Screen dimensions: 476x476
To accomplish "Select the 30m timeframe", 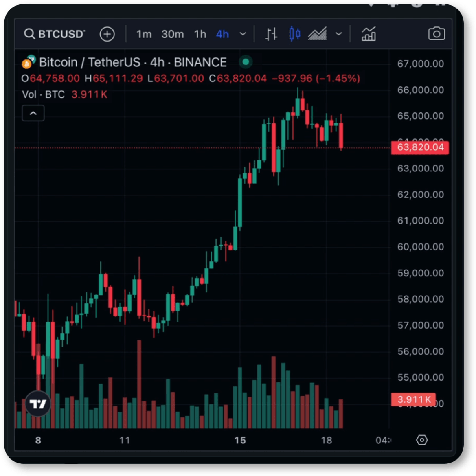I will (172, 34).
